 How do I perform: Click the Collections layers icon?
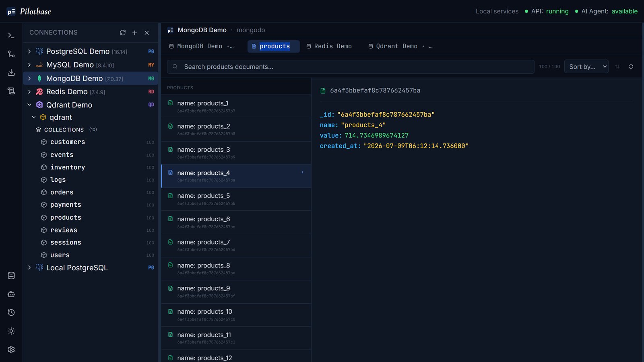pyautogui.click(x=39, y=130)
